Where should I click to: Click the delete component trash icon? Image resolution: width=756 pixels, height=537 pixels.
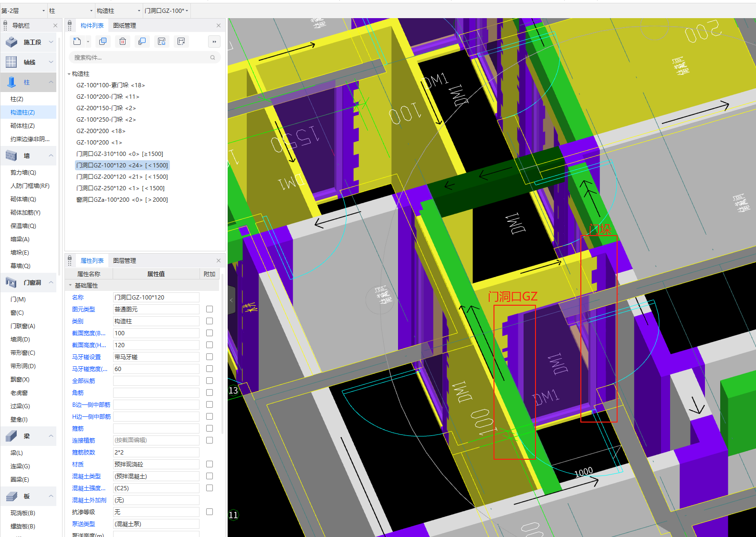click(x=123, y=41)
